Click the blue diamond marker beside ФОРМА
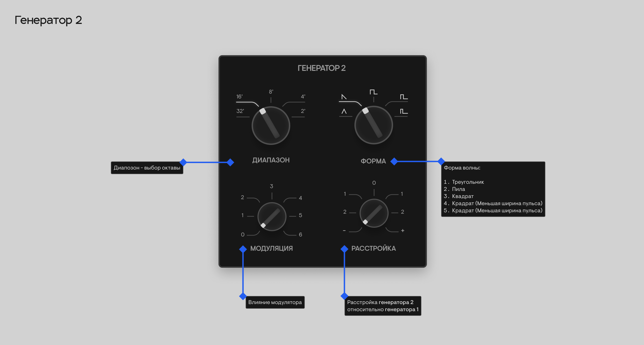The image size is (644, 345). (x=394, y=162)
